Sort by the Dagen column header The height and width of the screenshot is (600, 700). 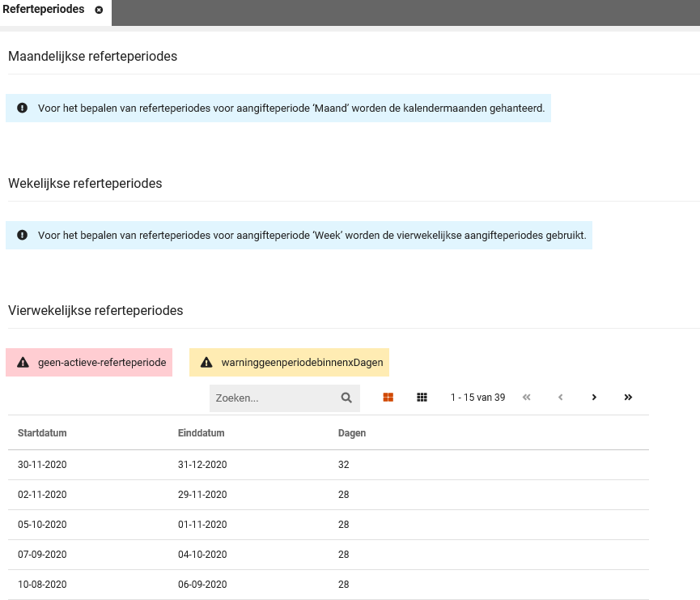pos(351,433)
